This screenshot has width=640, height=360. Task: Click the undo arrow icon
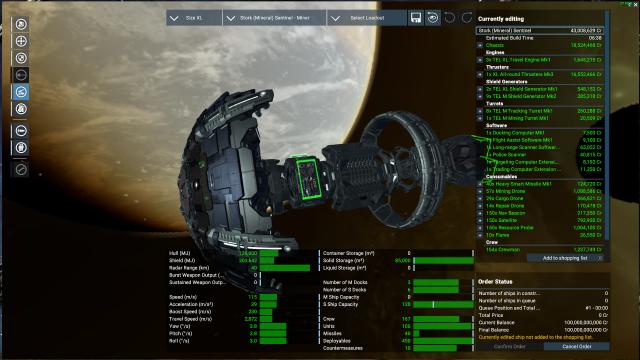tap(449, 18)
